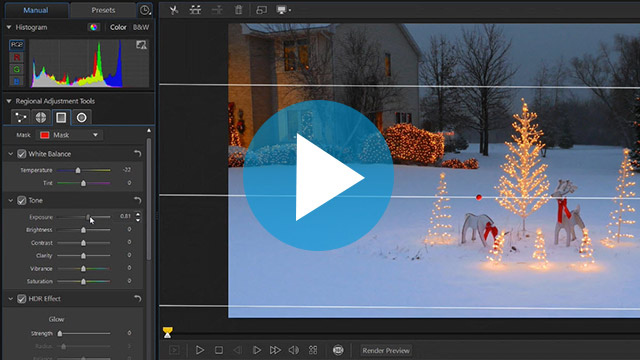Collapse Regional Adjustment Tools section
This screenshot has width=640, height=360.
(9, 101)
